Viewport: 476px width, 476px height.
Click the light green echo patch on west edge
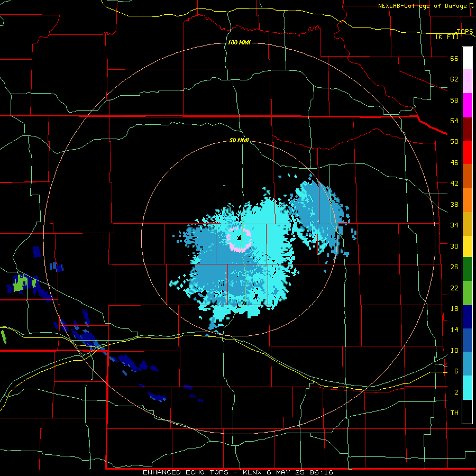coord(20,283)
